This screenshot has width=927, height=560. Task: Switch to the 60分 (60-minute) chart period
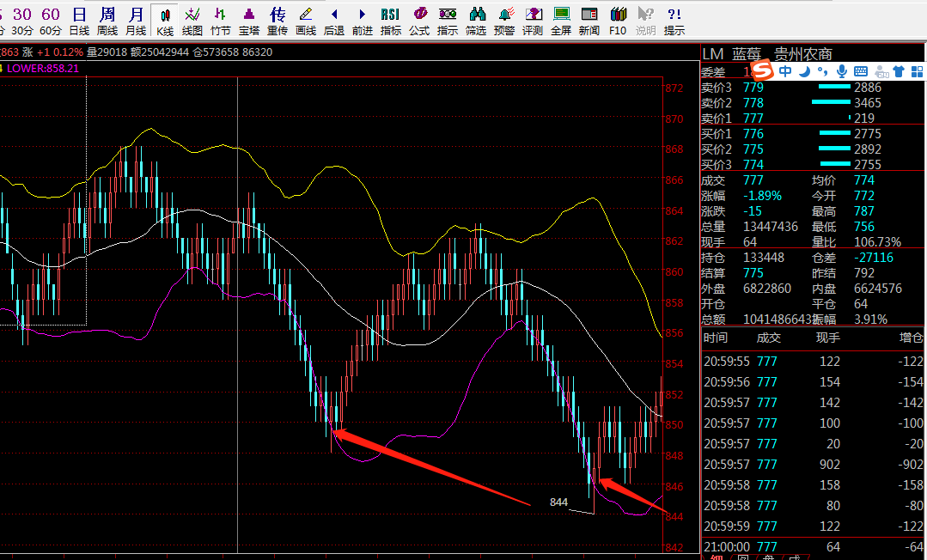point(50,21)
